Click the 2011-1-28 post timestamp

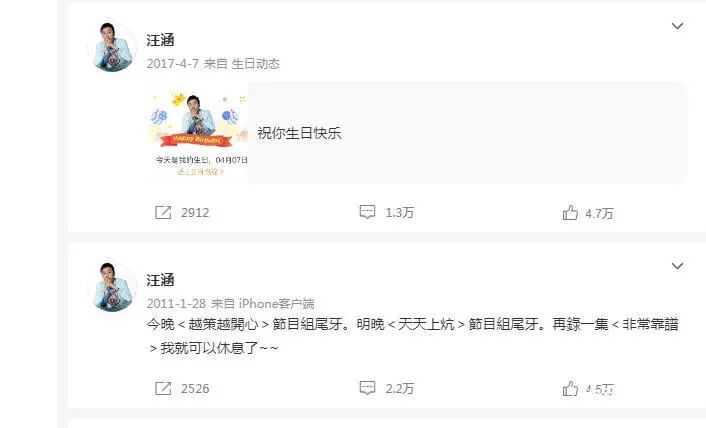(176, 304)
